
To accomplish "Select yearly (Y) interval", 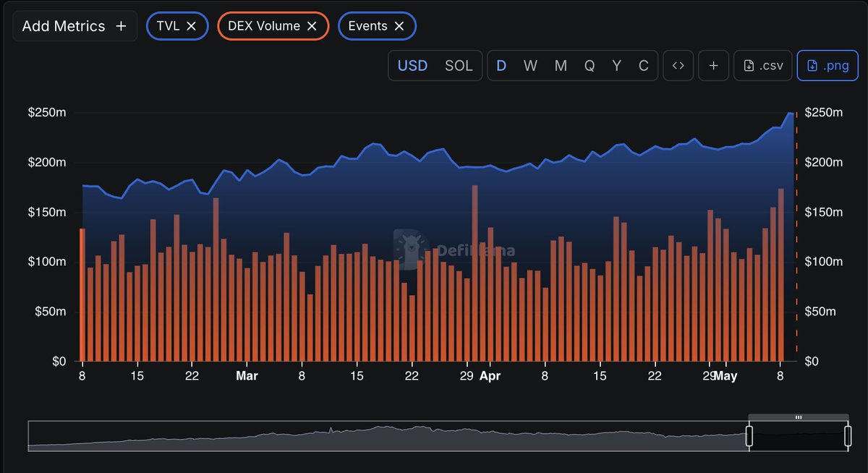I will pyautogui.click(x=617, y=66).
